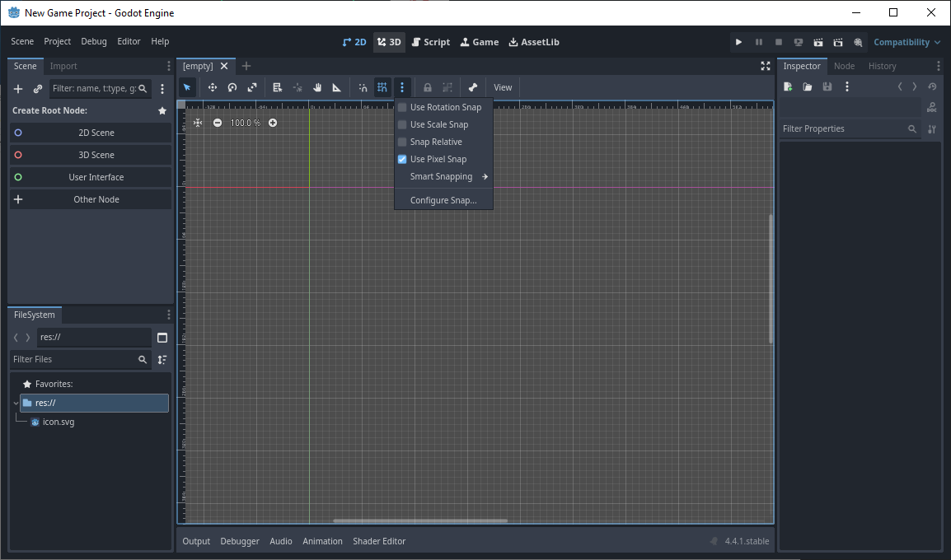Select the Scale Mode tool icon

tap(252, 87)
